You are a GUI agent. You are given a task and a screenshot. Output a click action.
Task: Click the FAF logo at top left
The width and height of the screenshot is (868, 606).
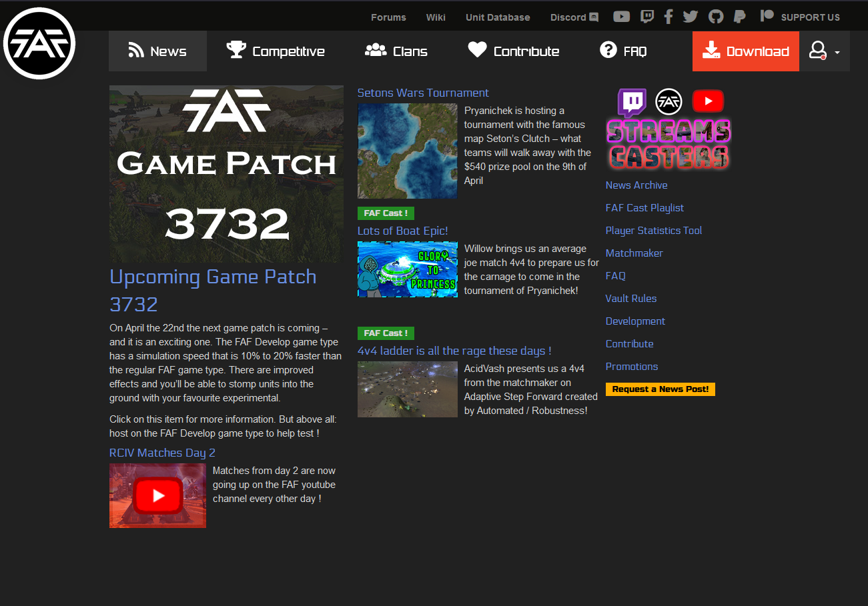pyautogui.click(x=39, y=43)
